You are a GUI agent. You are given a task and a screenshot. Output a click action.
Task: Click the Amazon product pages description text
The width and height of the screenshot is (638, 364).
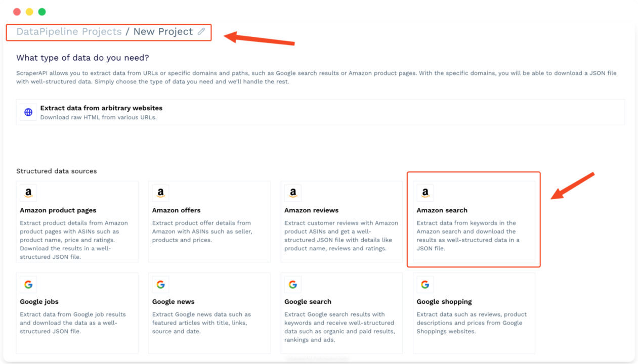tap(74, 240)
